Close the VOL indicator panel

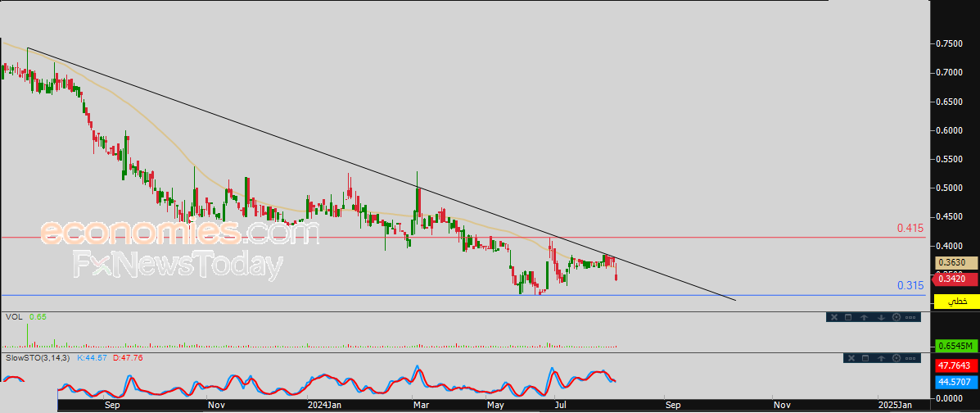833,317
